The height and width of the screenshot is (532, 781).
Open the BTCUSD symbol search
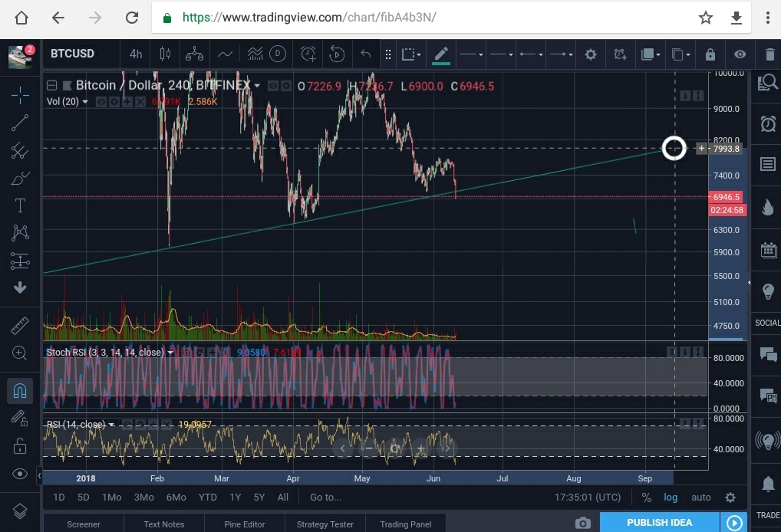click(72, 53)
